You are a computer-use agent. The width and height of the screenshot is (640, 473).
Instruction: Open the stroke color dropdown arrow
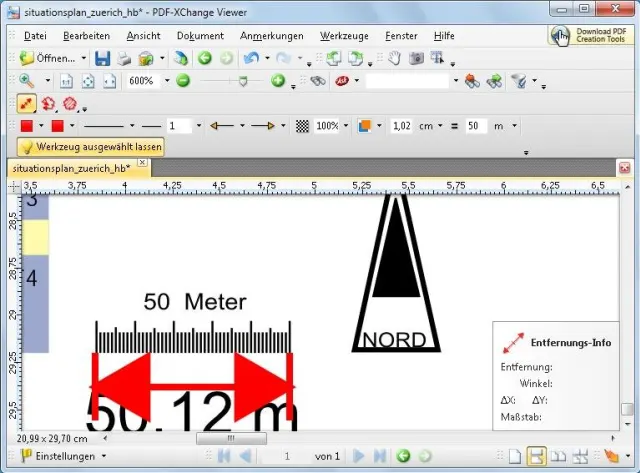[x=41, y=126]
